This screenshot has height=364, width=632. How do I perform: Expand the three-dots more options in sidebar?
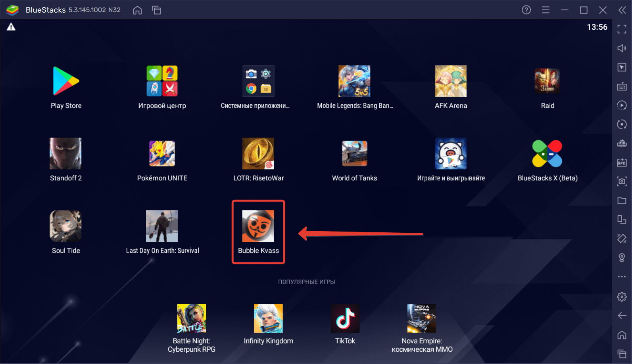[x=622, y=277]
